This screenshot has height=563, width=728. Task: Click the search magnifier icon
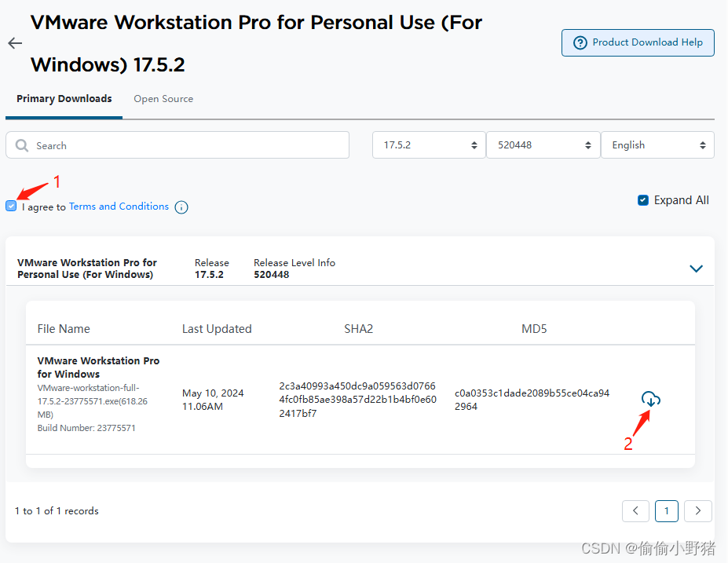point(22,145)
